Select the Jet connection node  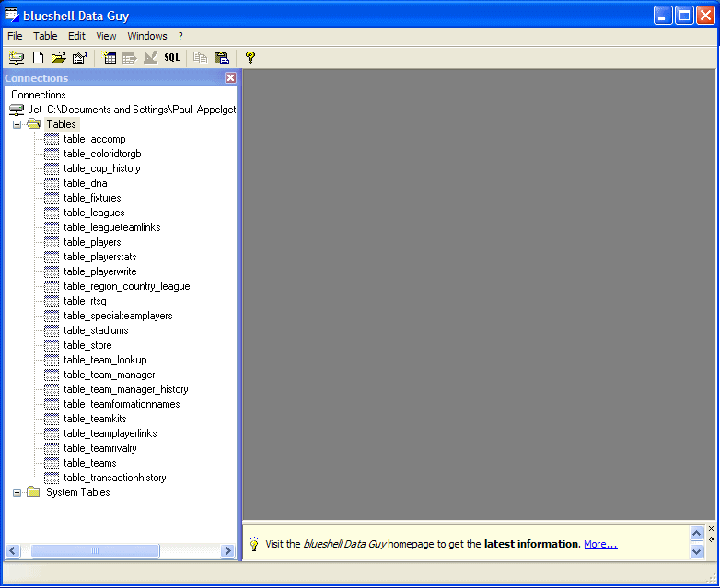[34, 110]
